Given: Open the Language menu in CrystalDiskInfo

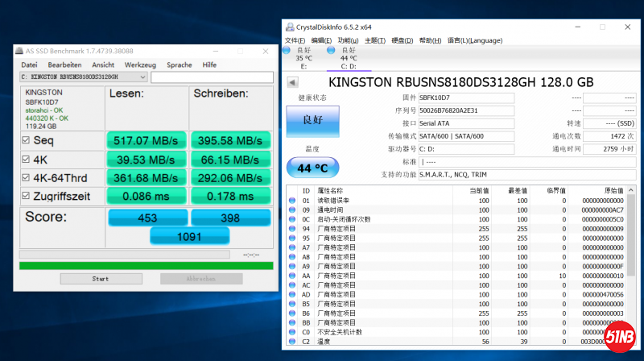Looking at the screenshot, I should tap(475, 40).
